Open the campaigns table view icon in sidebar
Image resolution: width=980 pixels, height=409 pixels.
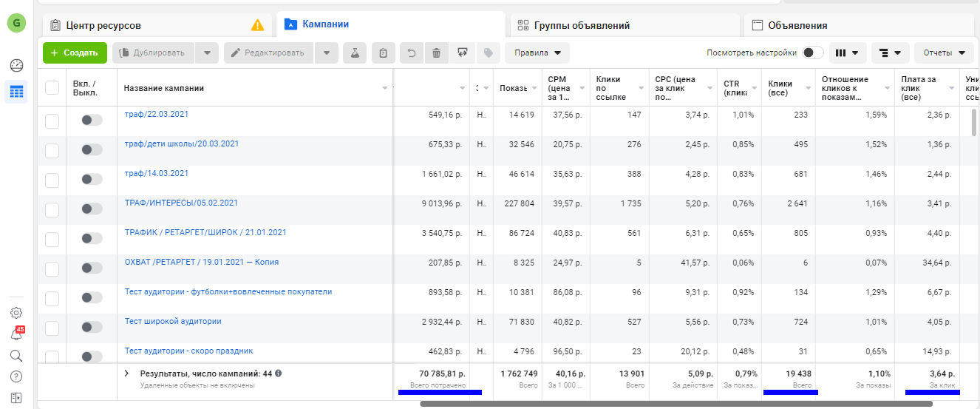(16, 92)
